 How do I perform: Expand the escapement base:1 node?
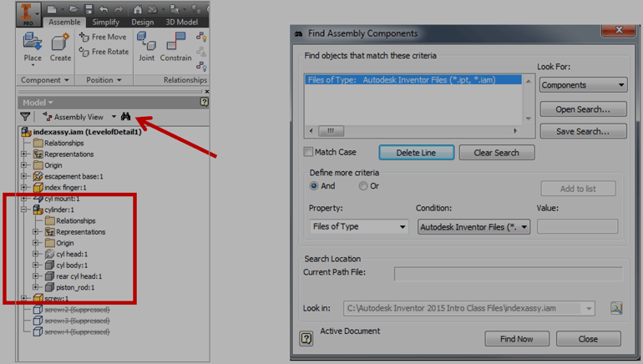pyautogui.click(x=23, y=176)
